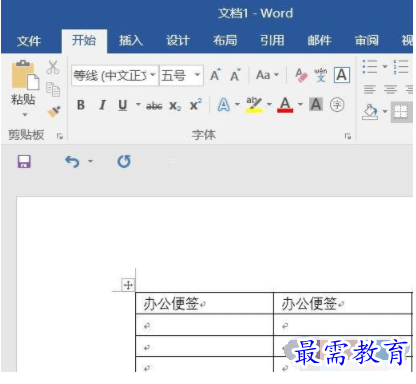The height and width of the screenshot is (384, 416).
Task: Click the Undo arrow icon
Action: pos(72,162)
